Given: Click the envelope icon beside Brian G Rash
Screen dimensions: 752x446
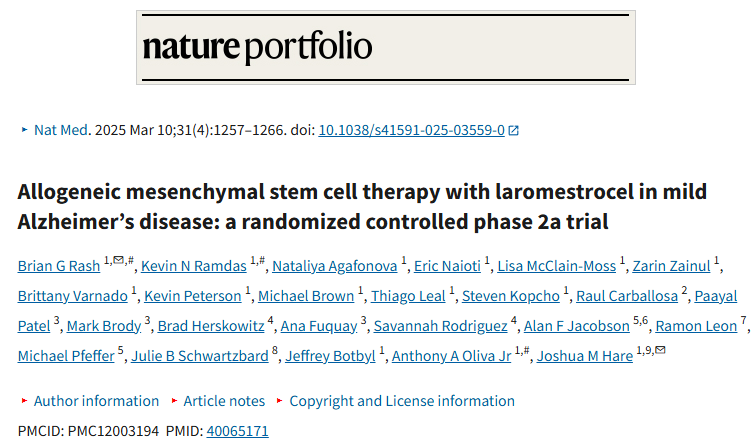Looking at the screenshot, I should (118, 260).
